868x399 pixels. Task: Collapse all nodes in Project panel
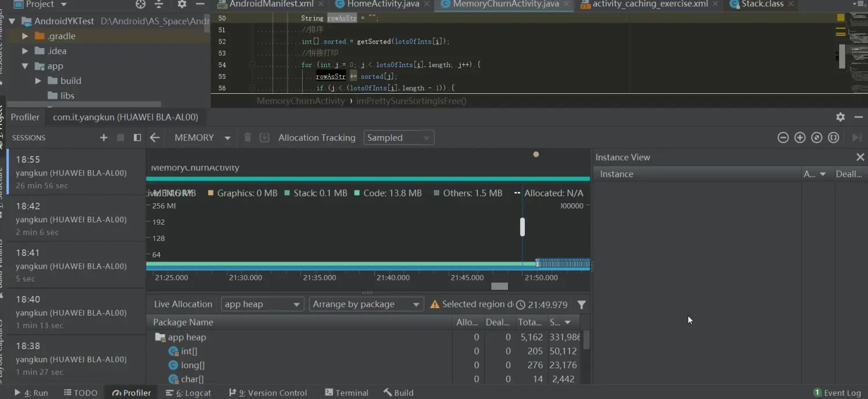pos(159,4)
